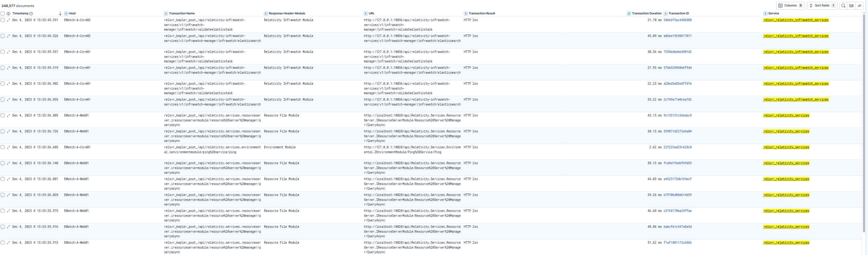Click the vertical scrollbar thumb of the table
868x255 pixels.
coord(864,123)
